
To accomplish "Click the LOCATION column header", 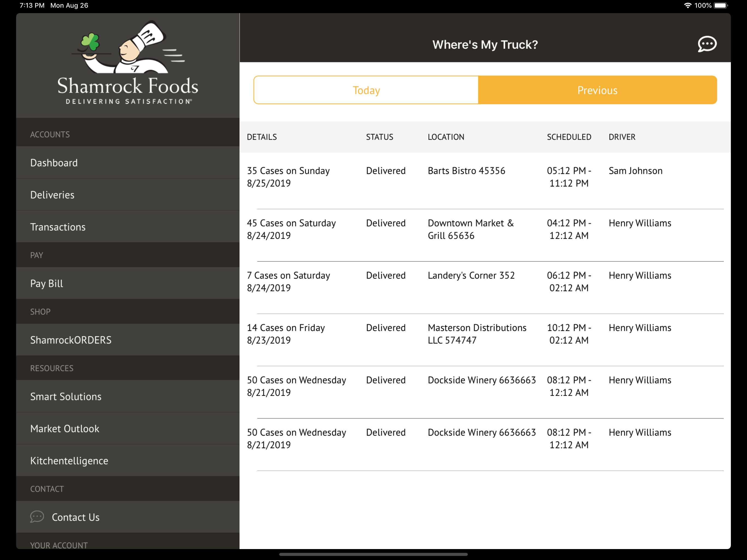I will tap(446, 137).
